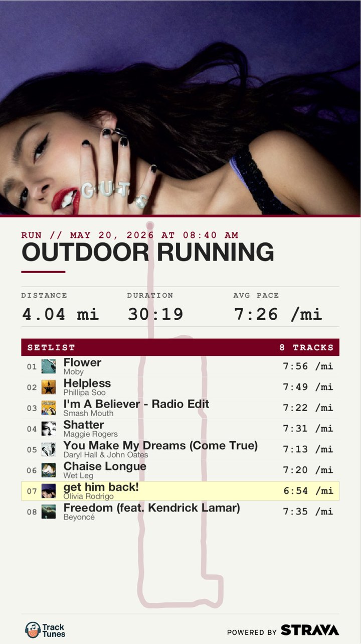361x644 pixels.
Task: Click the 7:22 /mi pace value
Action: 308,408
